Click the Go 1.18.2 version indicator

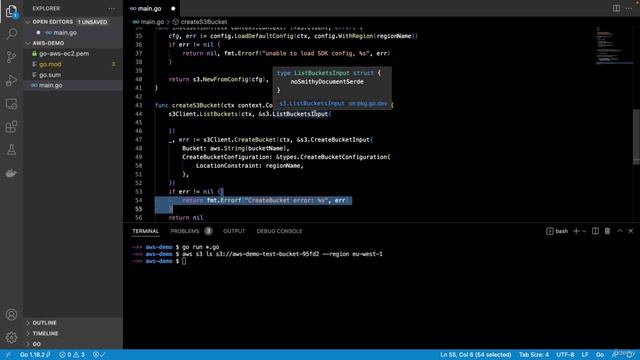pyautogui.click(x=35, y=355)
